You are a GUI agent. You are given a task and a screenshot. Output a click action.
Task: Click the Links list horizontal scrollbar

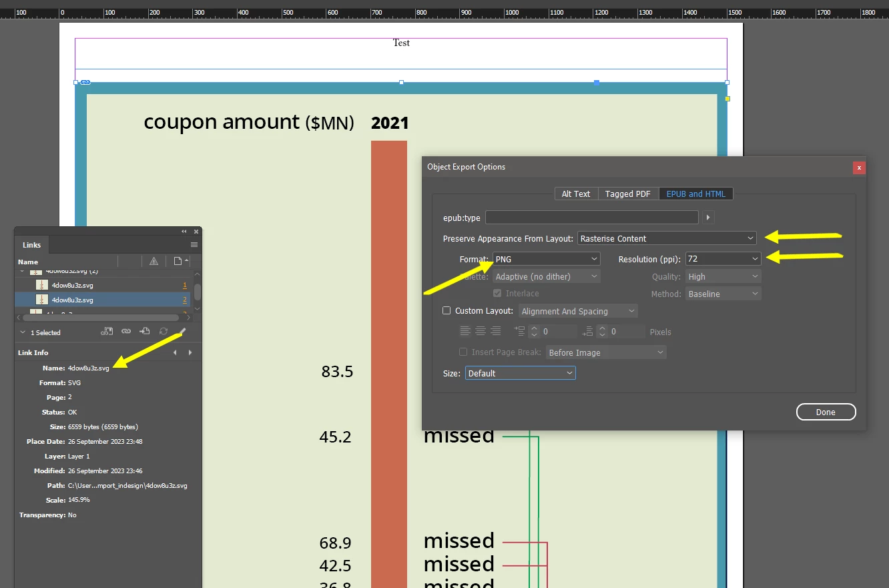pyautogui.click(x=101, y=318)
